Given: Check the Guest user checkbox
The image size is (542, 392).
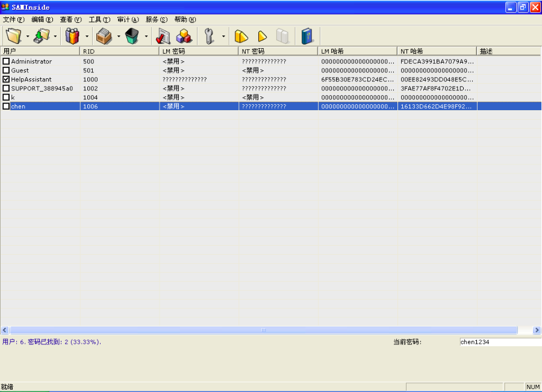Looking at the screenshot, I should [6, 70].
